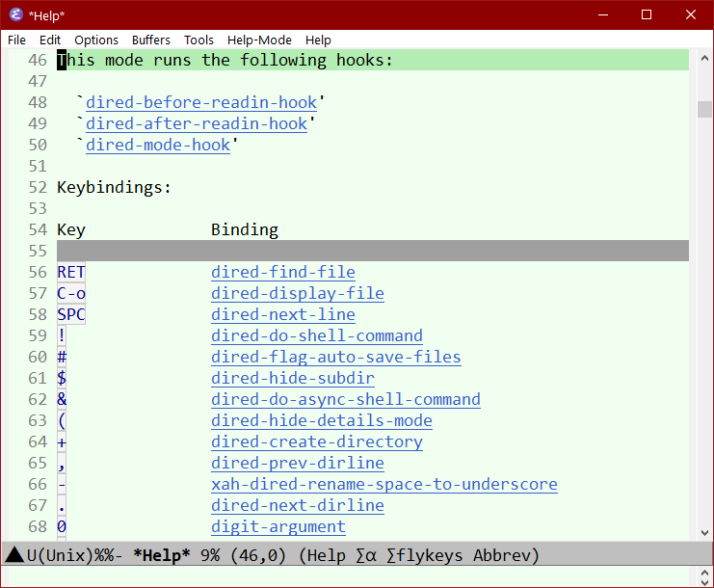Click the ∑flykeys minor mode indicator

[x=424, y=555]
